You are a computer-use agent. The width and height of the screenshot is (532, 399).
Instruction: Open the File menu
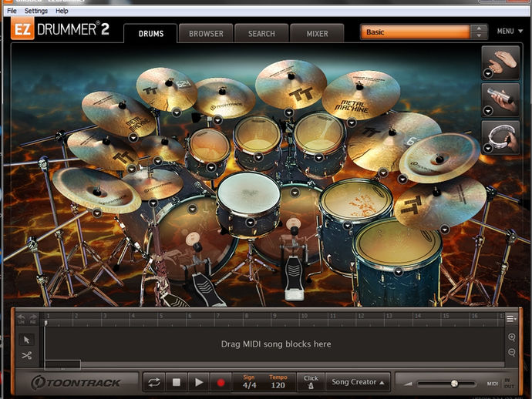tap(12, 11)
